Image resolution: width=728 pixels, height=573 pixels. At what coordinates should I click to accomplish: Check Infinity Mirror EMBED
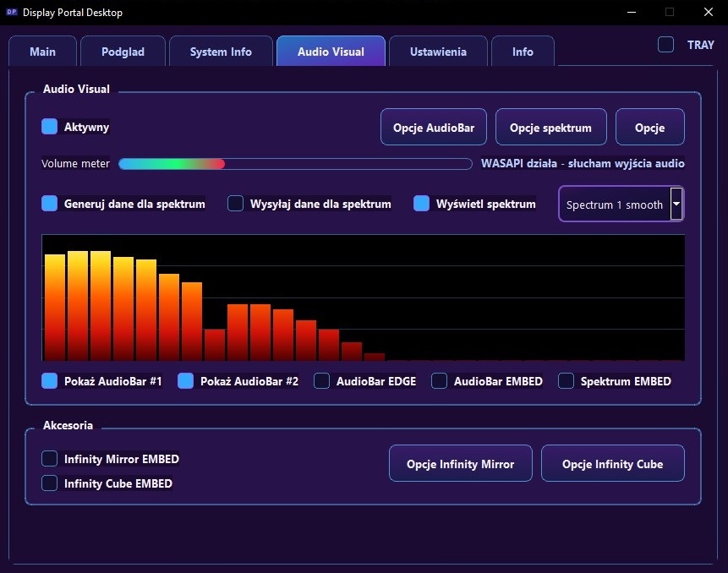coord(49,458)
